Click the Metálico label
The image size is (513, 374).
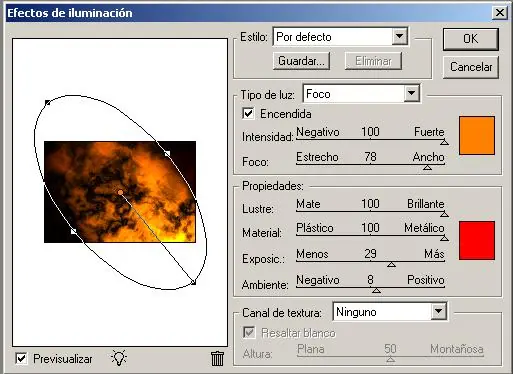tap(424, 228)
